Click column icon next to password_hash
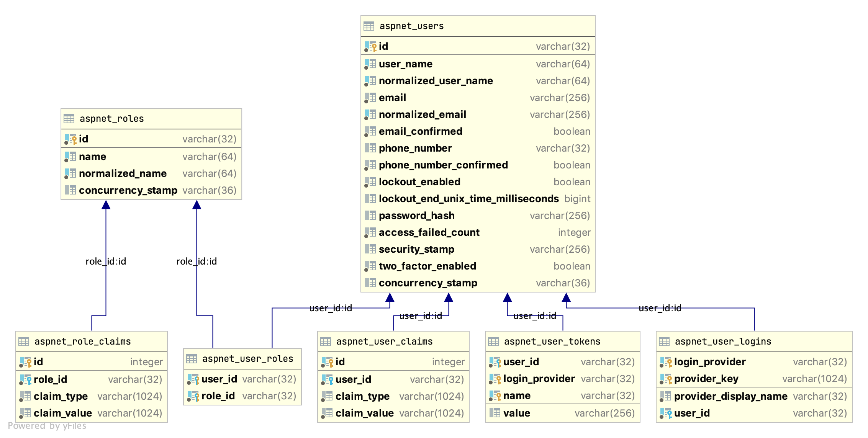The height and width of the screenshot is (438, 868). (x=370, y=216)
